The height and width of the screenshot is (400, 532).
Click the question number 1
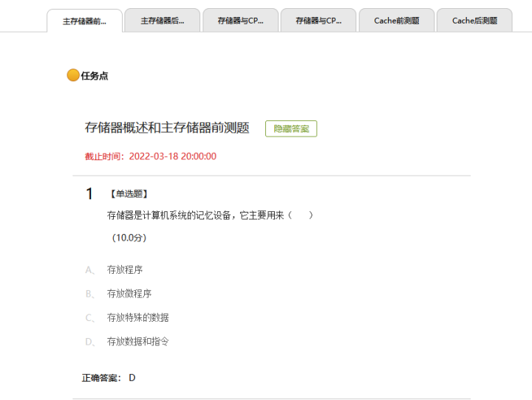[x=89, y=195]
